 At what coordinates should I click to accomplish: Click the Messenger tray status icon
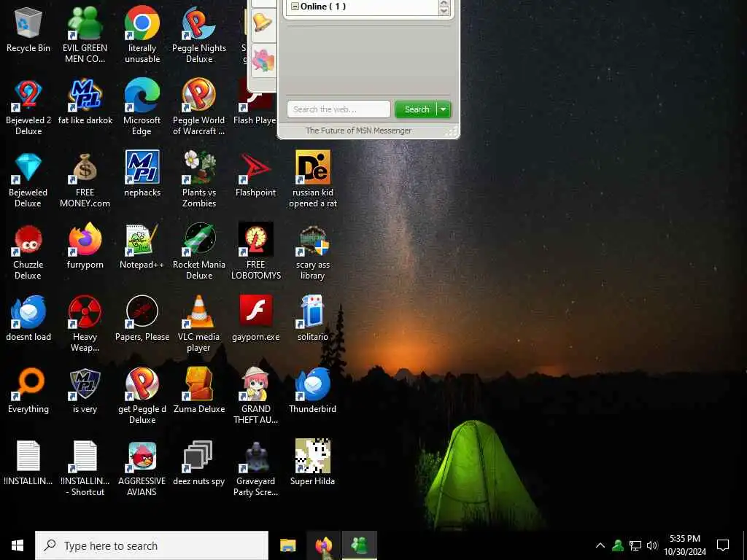(618, 545)
